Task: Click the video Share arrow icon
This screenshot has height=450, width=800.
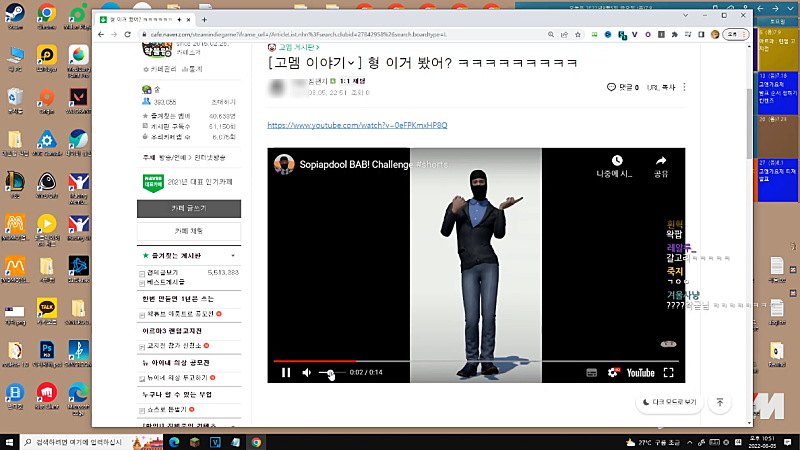Action: (660, 161)
